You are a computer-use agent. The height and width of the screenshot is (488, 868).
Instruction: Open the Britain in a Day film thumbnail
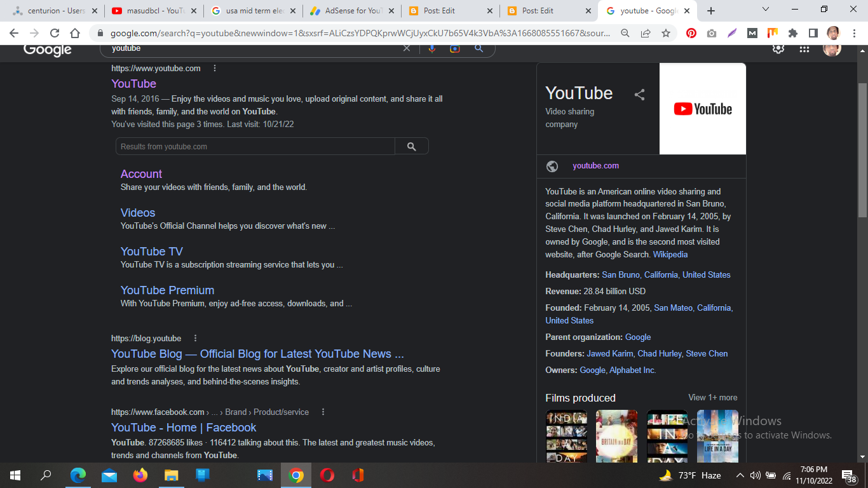[616, 436]
